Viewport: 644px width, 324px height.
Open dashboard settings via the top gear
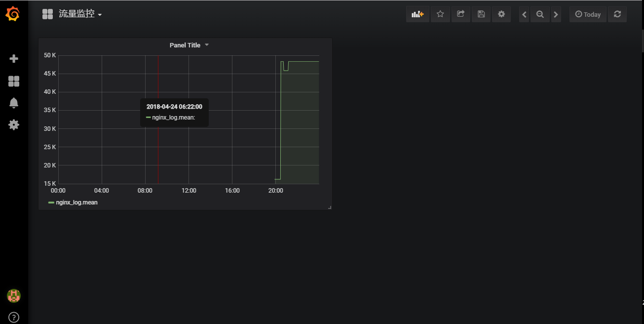[x=501, y=14]
